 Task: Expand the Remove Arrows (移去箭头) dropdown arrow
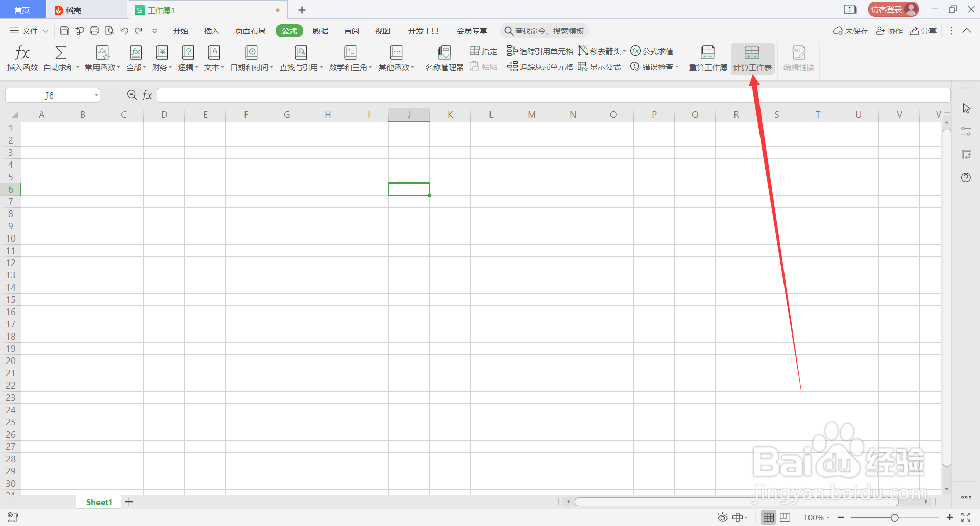(624, 51)
